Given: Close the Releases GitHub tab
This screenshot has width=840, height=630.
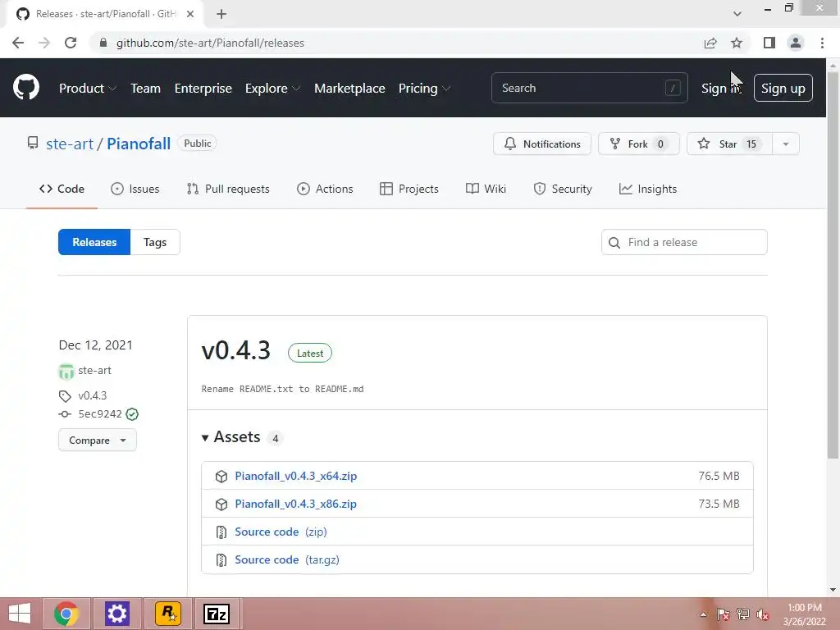Looking at the screenshot, I should 190,14.
